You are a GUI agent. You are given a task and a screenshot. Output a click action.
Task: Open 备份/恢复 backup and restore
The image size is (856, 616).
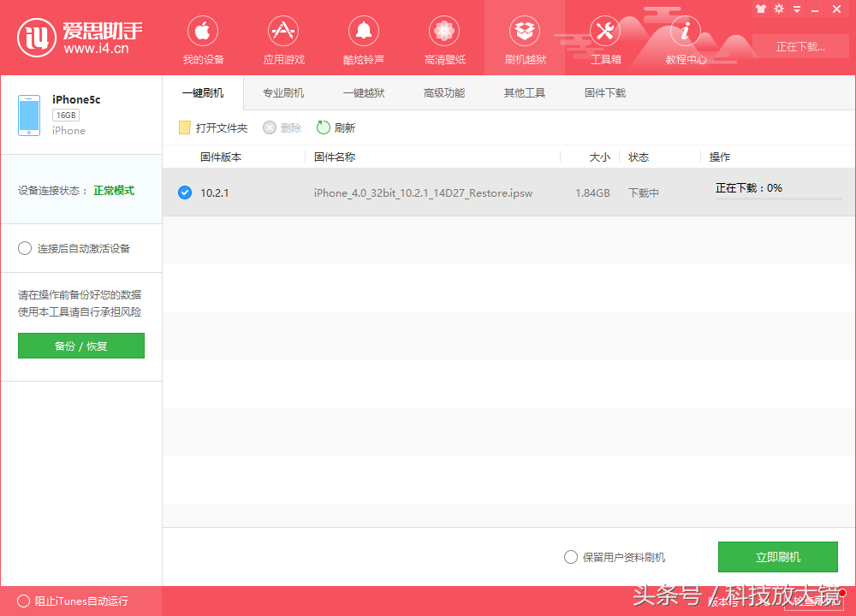click(x=80, y=346)
